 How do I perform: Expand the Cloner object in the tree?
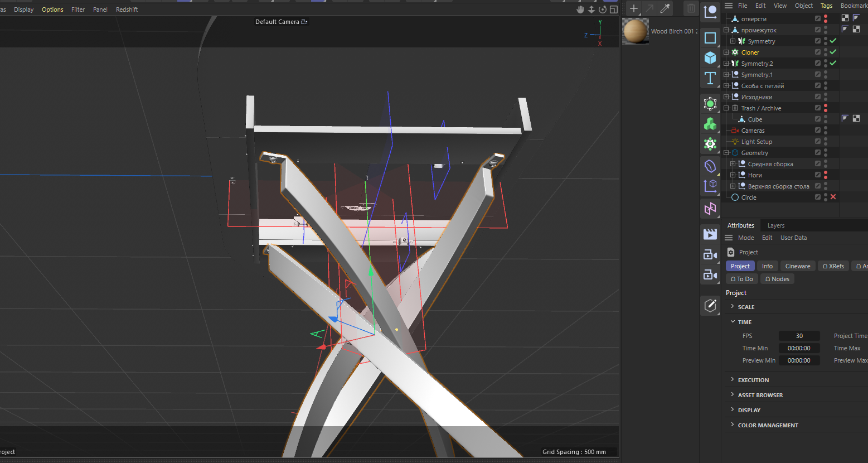tap(726, 52)
